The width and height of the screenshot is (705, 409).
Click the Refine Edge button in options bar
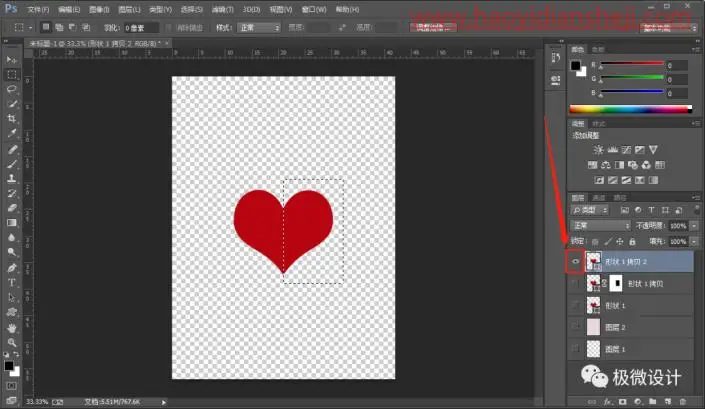click(433, 27)
